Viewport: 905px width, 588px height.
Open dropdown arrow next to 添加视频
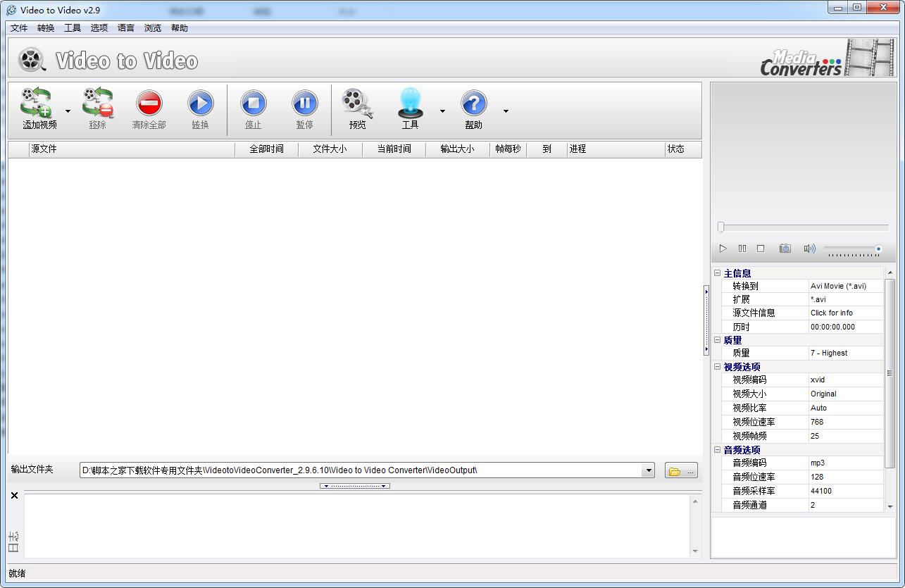point(68,111)
